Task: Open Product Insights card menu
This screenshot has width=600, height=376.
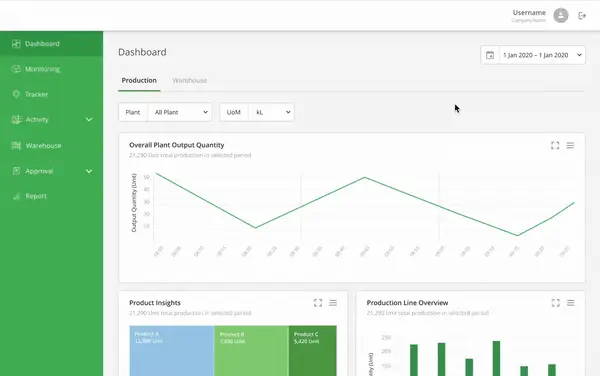Action: click(333, 303)
